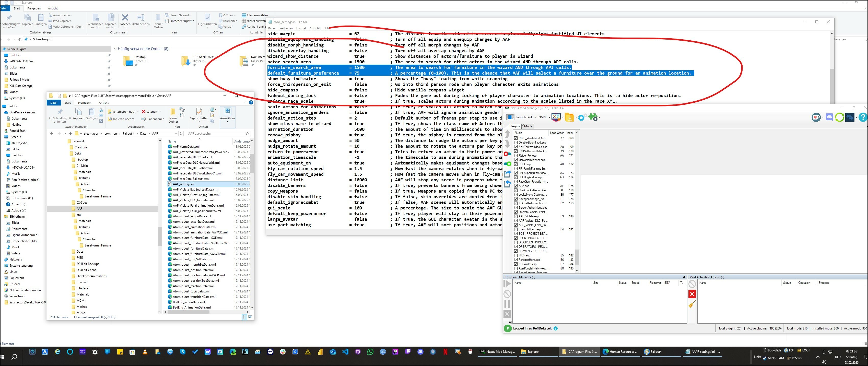Click the Discord icon in Nexus Mod Manager
868x366 pixels.
point(829,117)
